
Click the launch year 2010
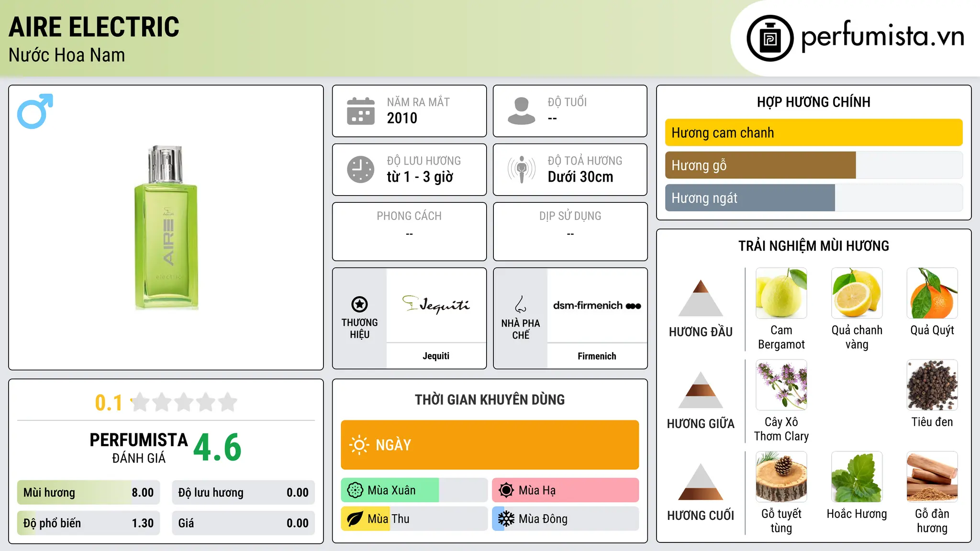(x=402, y=118)
